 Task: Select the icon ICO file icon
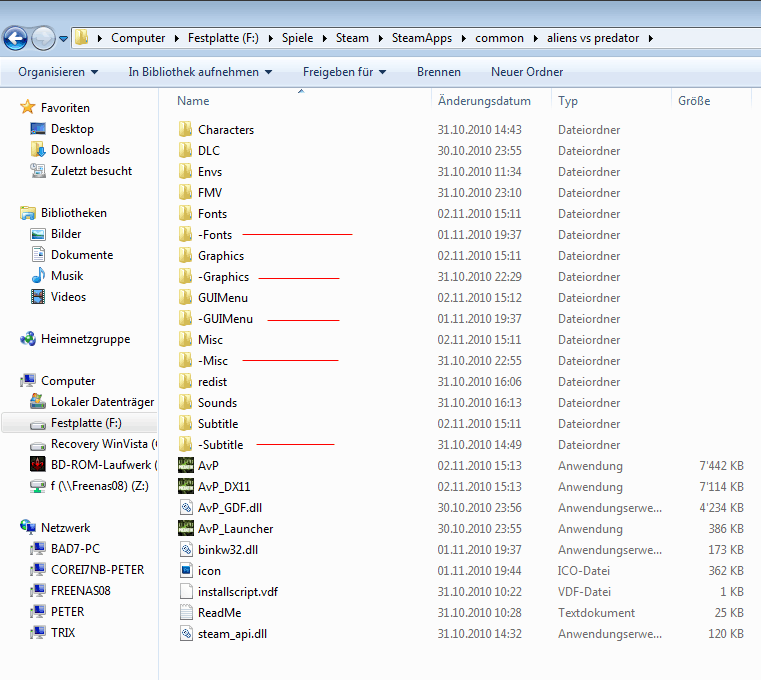coord(186,570)
